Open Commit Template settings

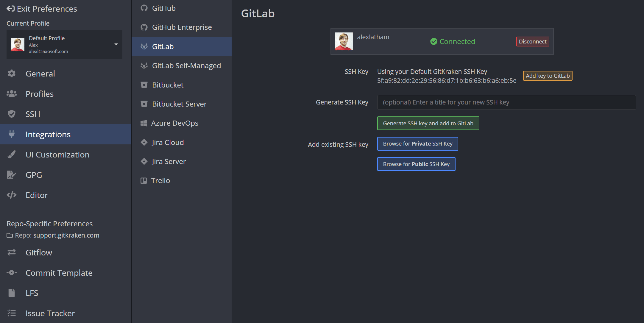pos(59,273)
